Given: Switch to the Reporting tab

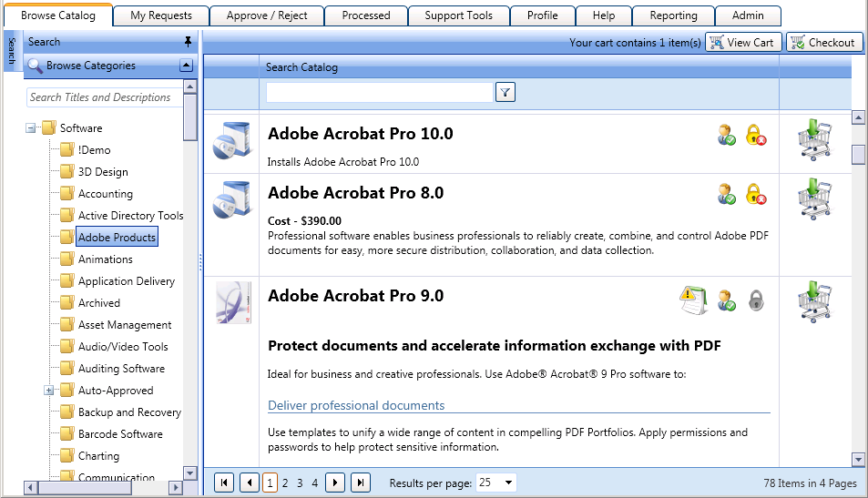Looking at the screenshot, I should (x=673, y=15).
